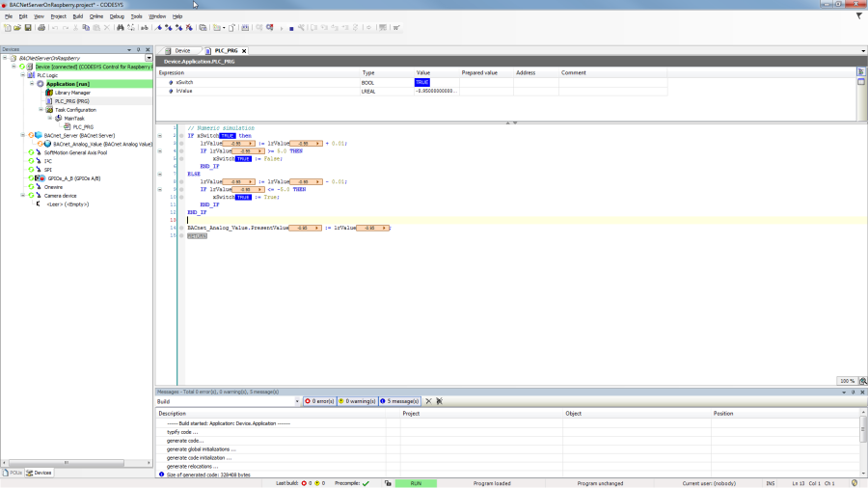Click the RUN status indicator in status bar
This screenshot has height=488, width=868.
pyautogui.click(x=415, y=483)
